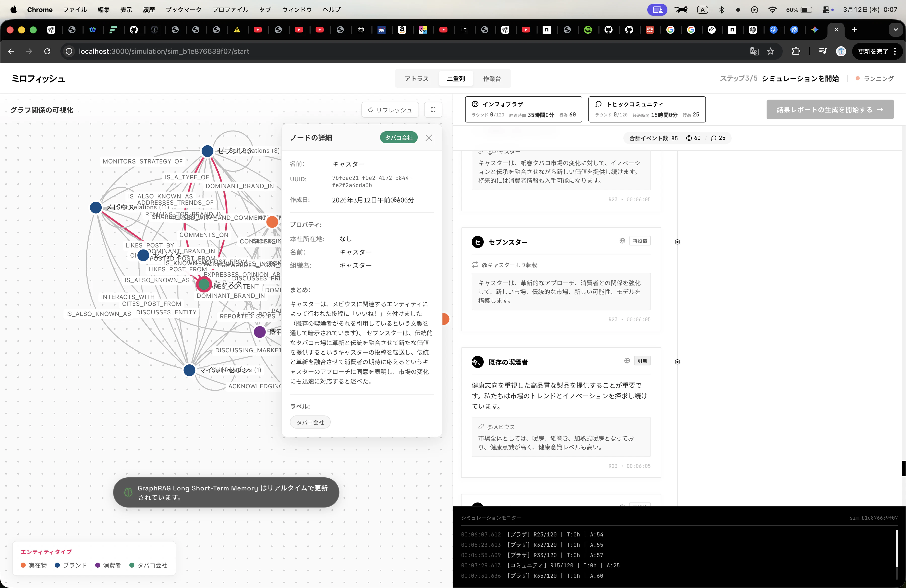
Task: Click the last log line R35/120
Action: [532, 575]
